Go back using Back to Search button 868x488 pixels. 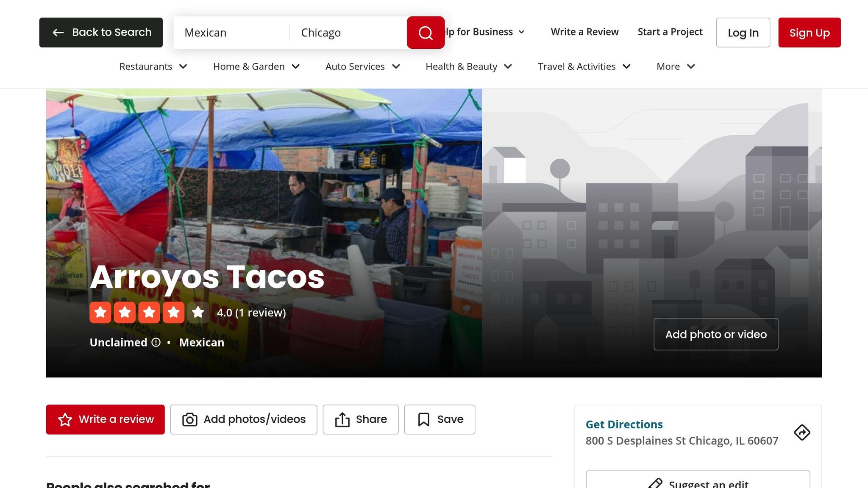point(101,33)
